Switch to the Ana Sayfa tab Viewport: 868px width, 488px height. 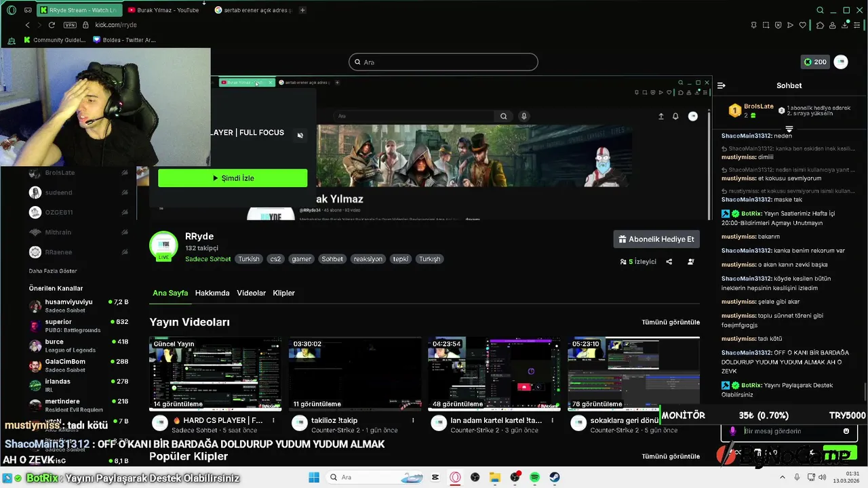170,293
